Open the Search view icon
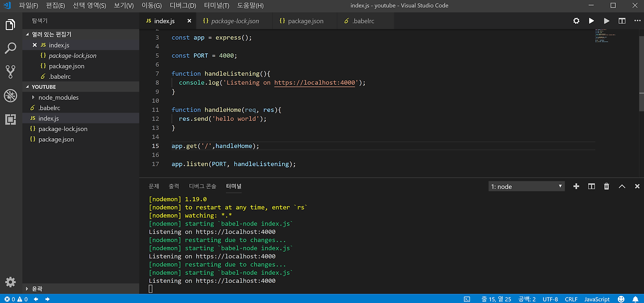 [11, 48]
